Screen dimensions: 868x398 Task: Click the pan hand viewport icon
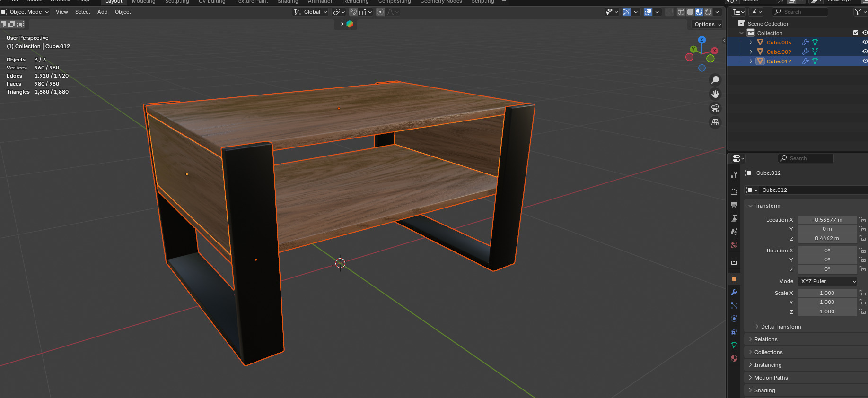coord(715,94)
